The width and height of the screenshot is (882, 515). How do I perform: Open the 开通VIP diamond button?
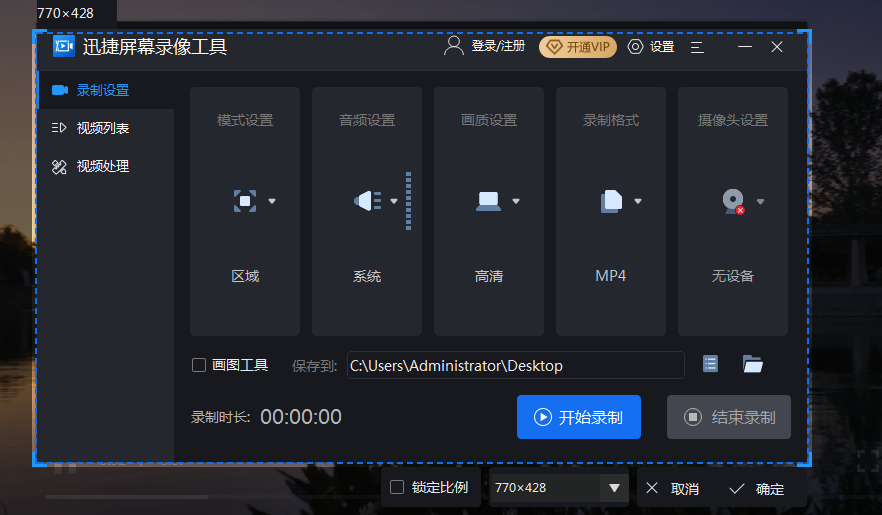pyautogui.click(x=578, y=47)
